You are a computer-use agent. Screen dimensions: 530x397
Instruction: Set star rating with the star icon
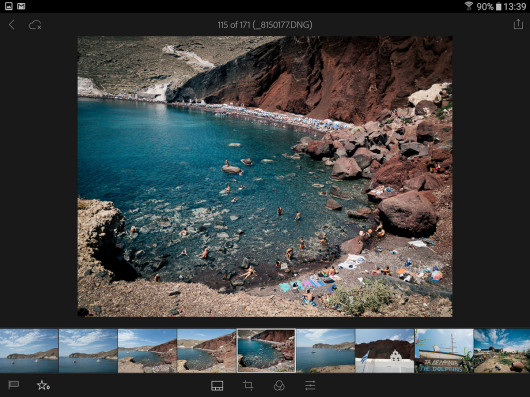43,385
